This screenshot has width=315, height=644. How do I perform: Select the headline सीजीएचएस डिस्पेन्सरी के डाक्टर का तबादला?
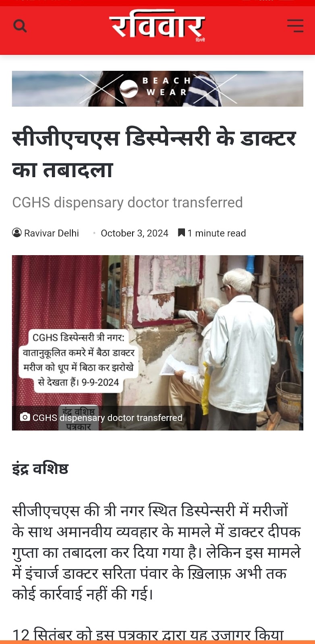click(154, 154)
